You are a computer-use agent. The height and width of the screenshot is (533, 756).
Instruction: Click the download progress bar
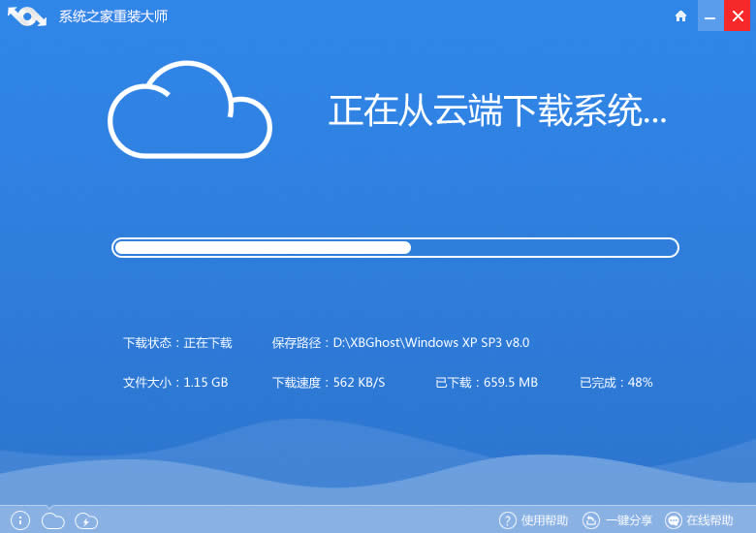coord(395,247)
